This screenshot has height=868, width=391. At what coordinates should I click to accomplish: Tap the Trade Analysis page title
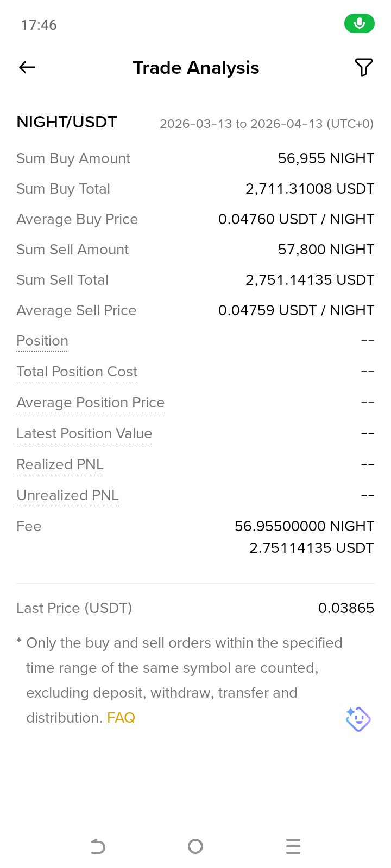[x=196, y=68]
